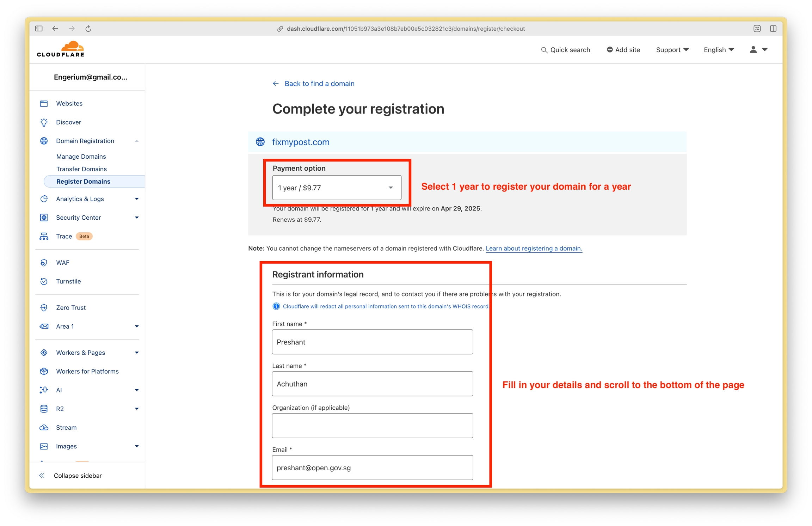Click the Engerium@gmail.co... account name
This screenshot has height=526, width=812.
91,77
